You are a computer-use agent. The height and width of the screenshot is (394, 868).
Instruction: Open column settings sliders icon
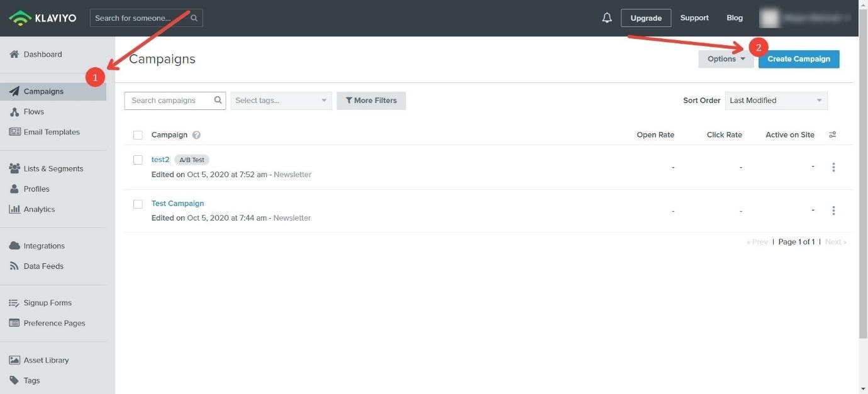click(x=832, y=135)
